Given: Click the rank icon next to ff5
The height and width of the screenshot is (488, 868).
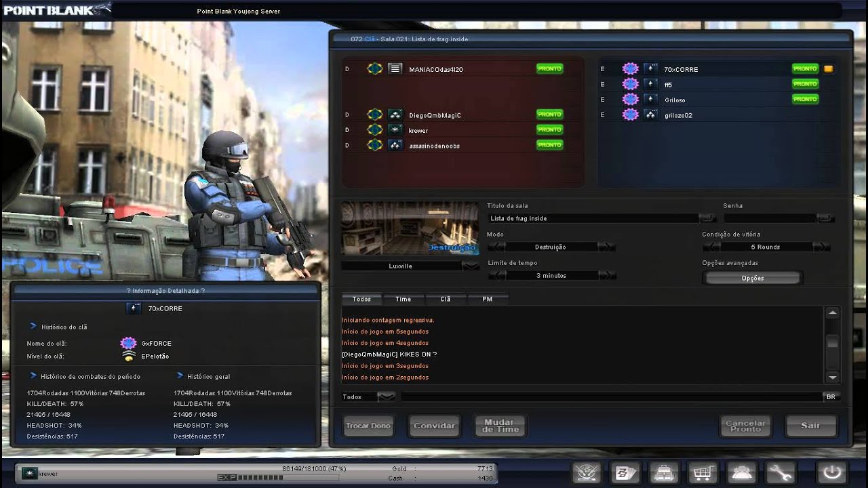Looking at the screenshot, I should click(651, 84).
